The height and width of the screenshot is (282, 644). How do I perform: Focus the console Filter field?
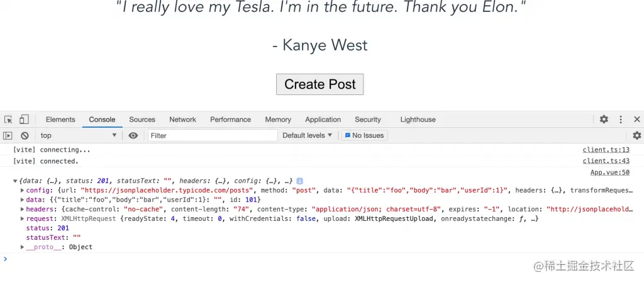coord(213,135)
